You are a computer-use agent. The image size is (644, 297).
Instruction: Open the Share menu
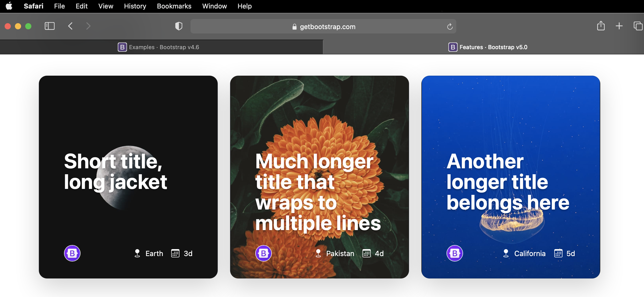pos(601,26)
